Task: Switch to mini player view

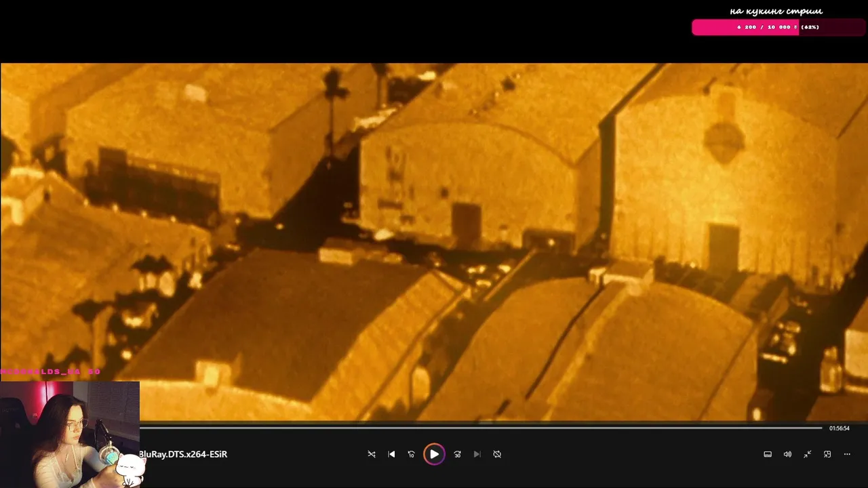Action: coord(827,454)
